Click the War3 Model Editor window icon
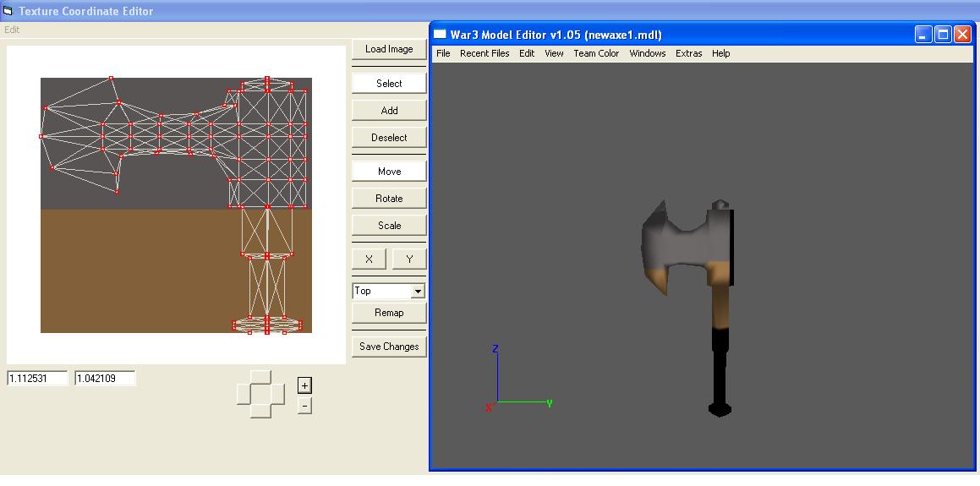980x486 pixels. [x=440, y=35]
